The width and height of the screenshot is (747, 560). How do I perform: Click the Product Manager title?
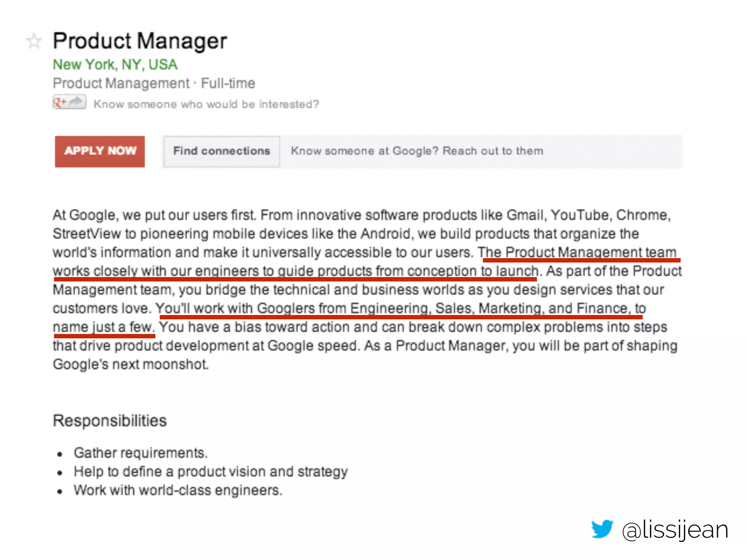(x=140, y=41)
